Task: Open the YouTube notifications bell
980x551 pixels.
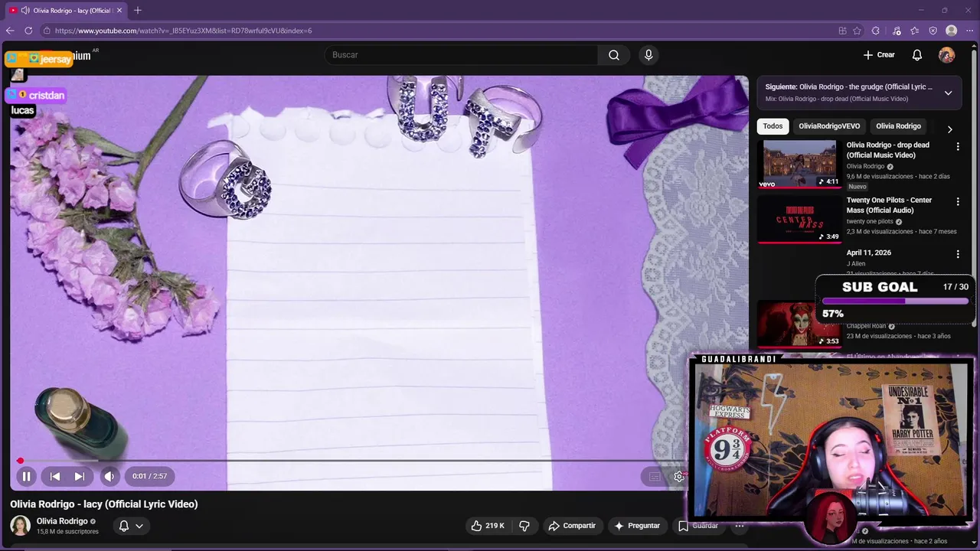Action: tap(917, 55)
